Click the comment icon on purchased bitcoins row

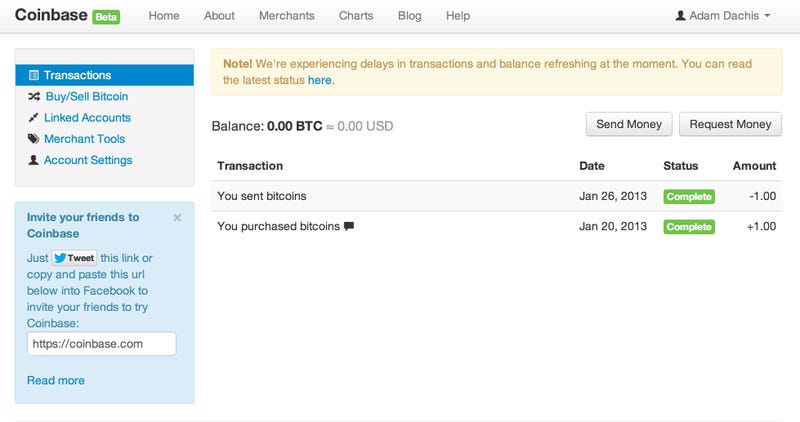349,227
